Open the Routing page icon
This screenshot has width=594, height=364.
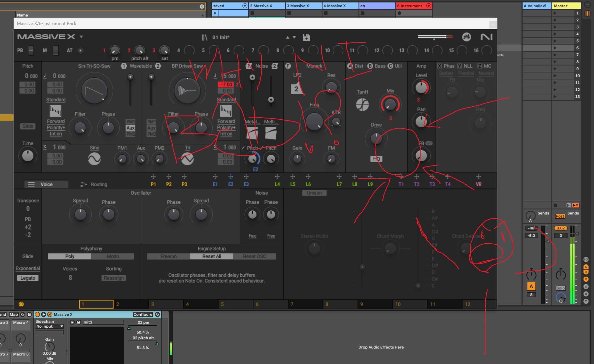84,184
